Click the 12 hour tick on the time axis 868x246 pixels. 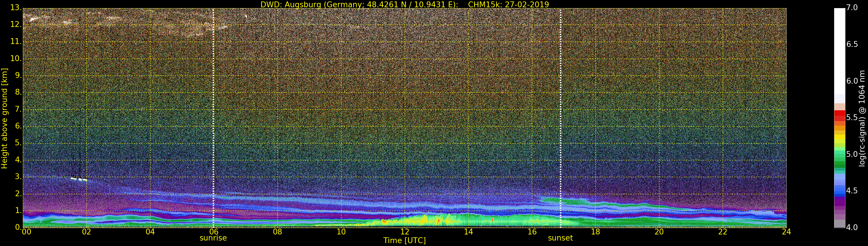point(405,232)
